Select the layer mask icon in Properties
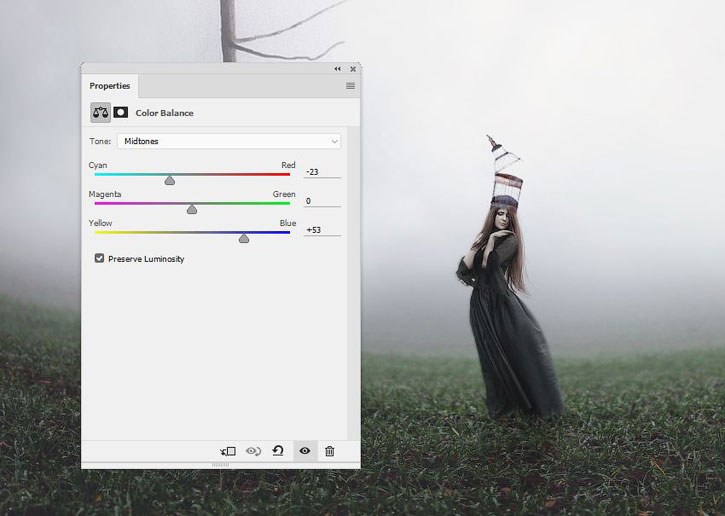This screenshot has height=516, width=725. tap(121, 112)
